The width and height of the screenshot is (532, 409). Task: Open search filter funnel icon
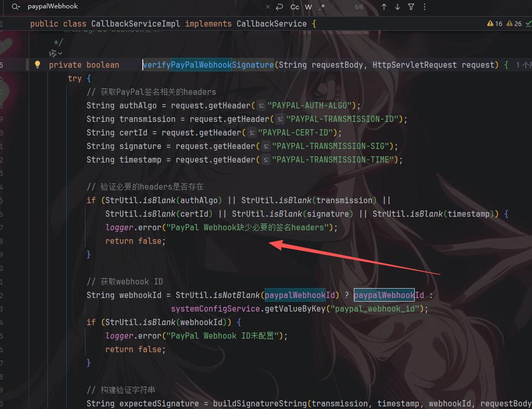(411, 7)
